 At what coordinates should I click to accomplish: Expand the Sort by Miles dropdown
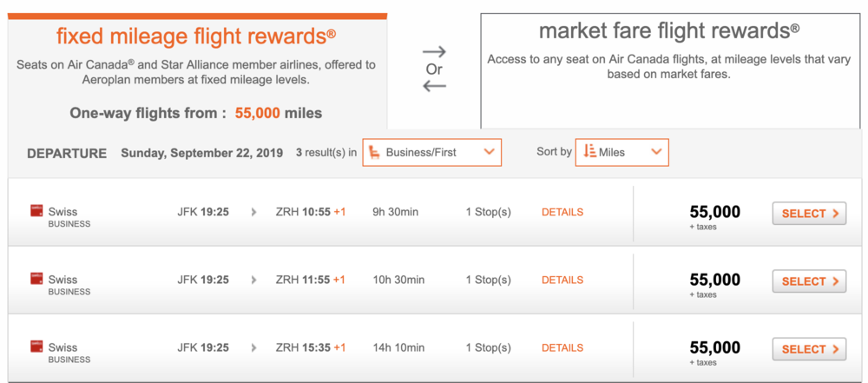point(621,152)
